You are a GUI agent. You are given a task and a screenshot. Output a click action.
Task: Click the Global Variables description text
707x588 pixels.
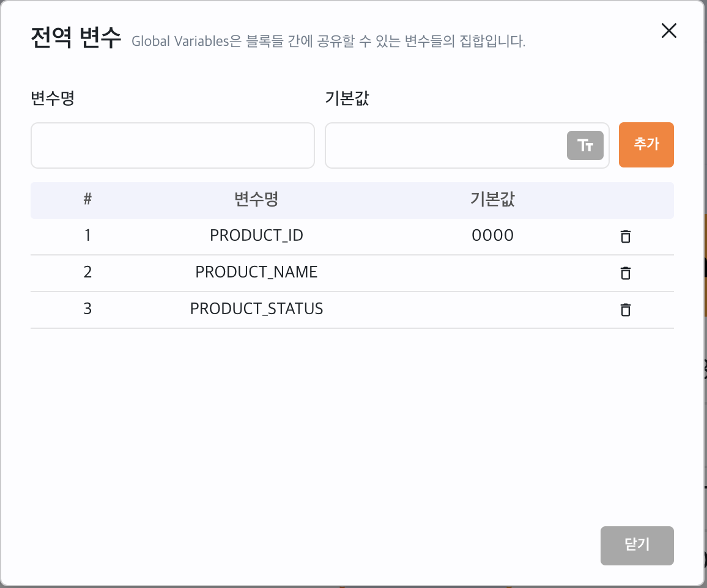pos(328,41)
